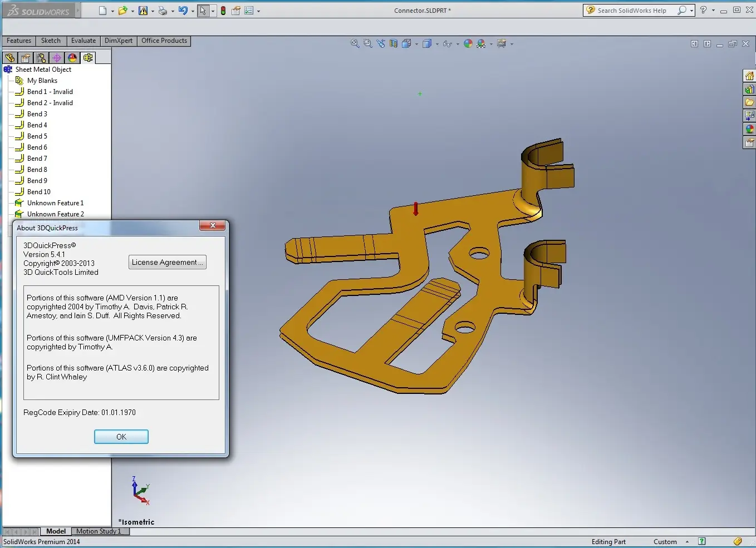Click the Edit Appearance color ball icon

(468, 43)
